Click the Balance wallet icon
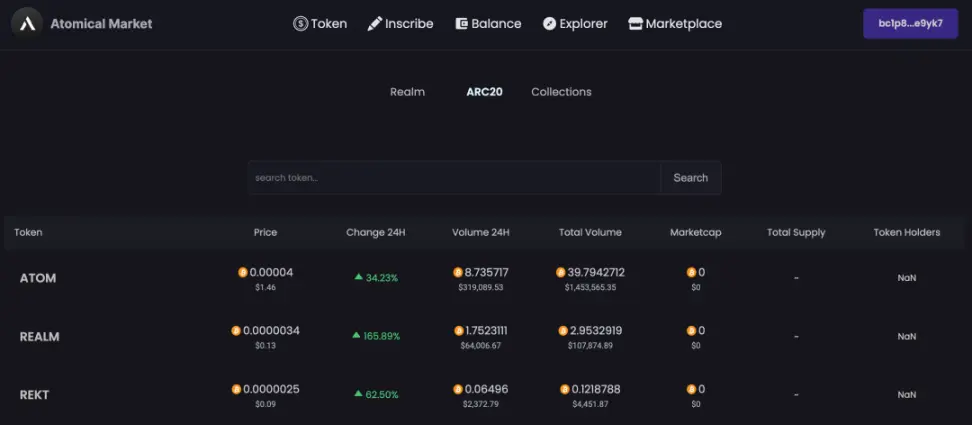972x425 pixels. [461, 24]
